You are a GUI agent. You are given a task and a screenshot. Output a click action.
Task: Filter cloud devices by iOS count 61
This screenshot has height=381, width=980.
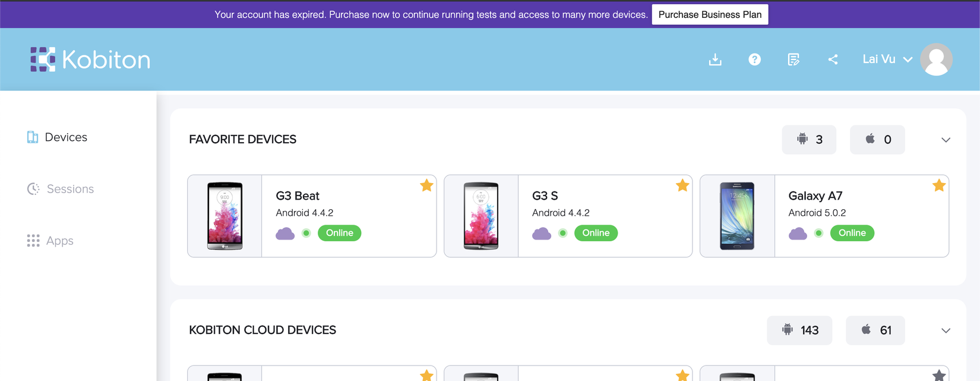coord(875,330)
